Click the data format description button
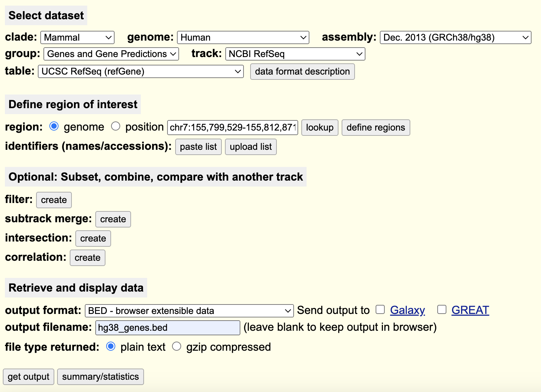The height and width of the screenshot is (392, 541). pyautogui.click(x=302, y=71)
